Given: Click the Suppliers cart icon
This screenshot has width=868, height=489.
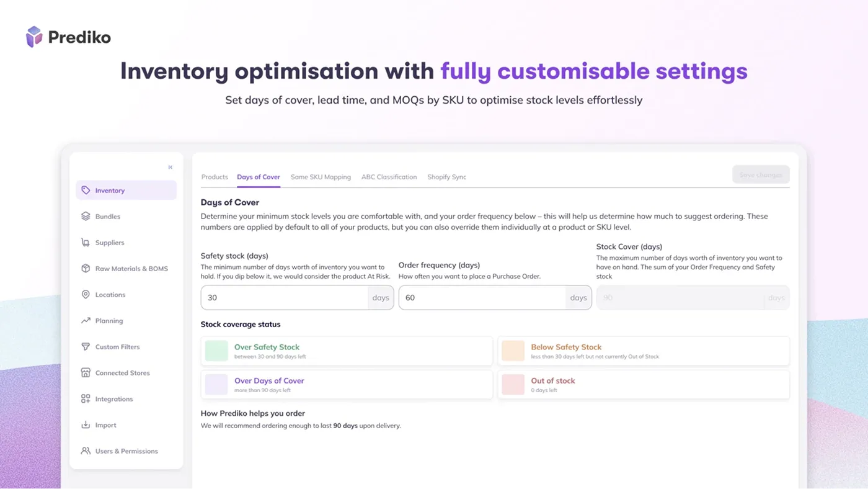Looking at the screenshot, I should (86, 243).
